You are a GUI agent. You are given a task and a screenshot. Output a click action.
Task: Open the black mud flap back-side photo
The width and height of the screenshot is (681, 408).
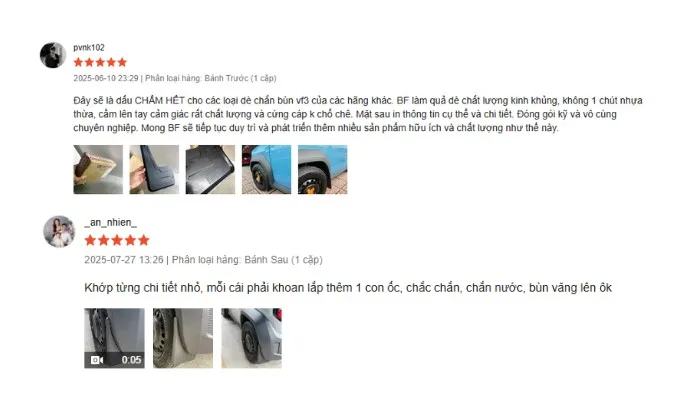(210, 169)
